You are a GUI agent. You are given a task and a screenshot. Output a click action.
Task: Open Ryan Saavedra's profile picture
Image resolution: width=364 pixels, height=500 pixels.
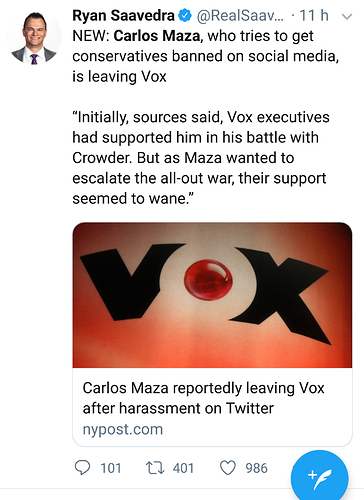click(34, 38)
